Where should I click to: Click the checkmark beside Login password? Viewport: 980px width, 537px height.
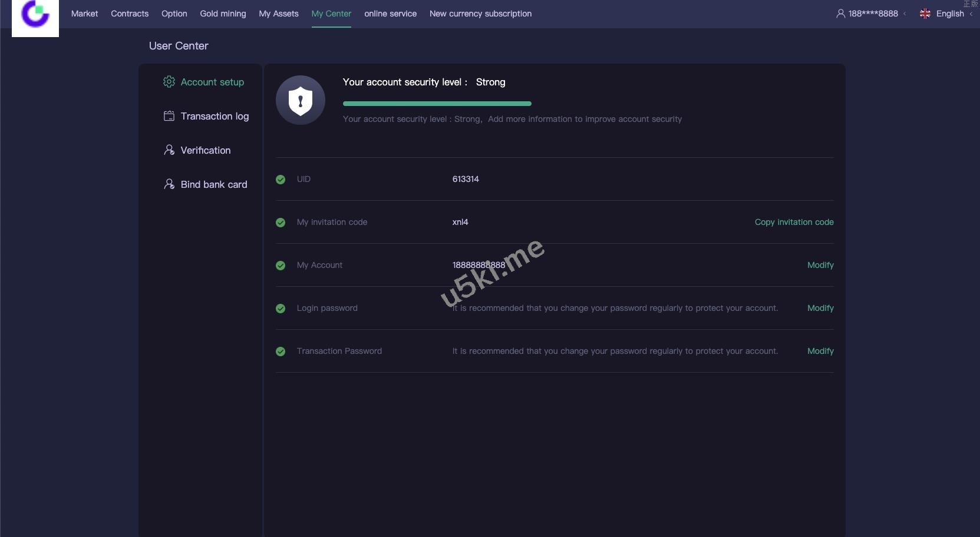pos(281,309)
